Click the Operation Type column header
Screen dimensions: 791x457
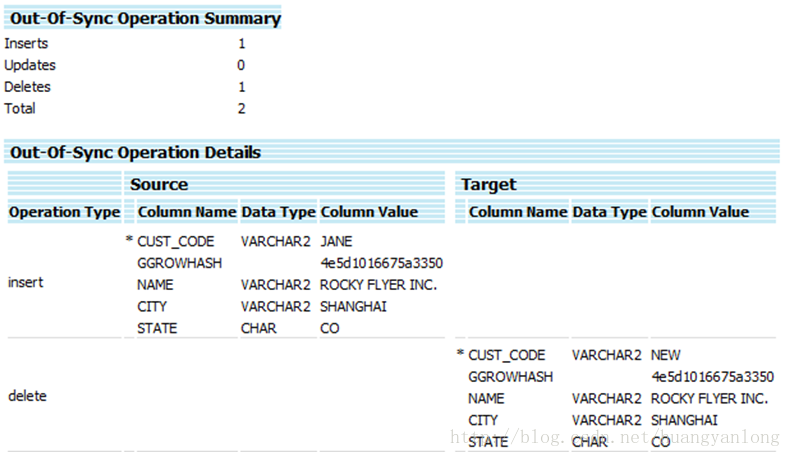pos(65,212)
